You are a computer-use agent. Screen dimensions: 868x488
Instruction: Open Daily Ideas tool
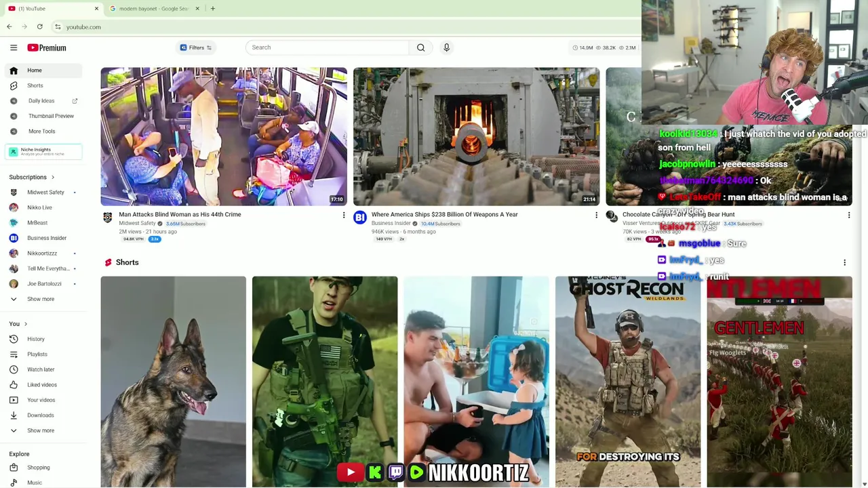coord(43,101)
